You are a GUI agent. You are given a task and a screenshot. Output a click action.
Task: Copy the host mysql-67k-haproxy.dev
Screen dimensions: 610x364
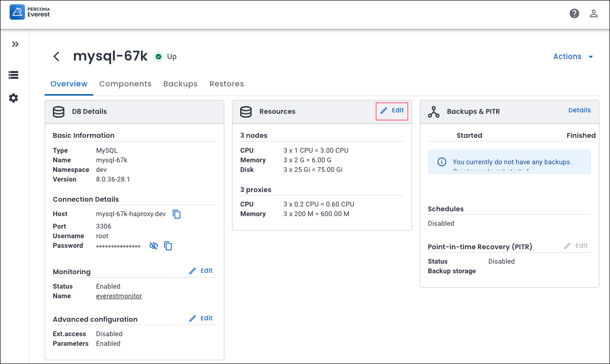click(x=177, y=214)
